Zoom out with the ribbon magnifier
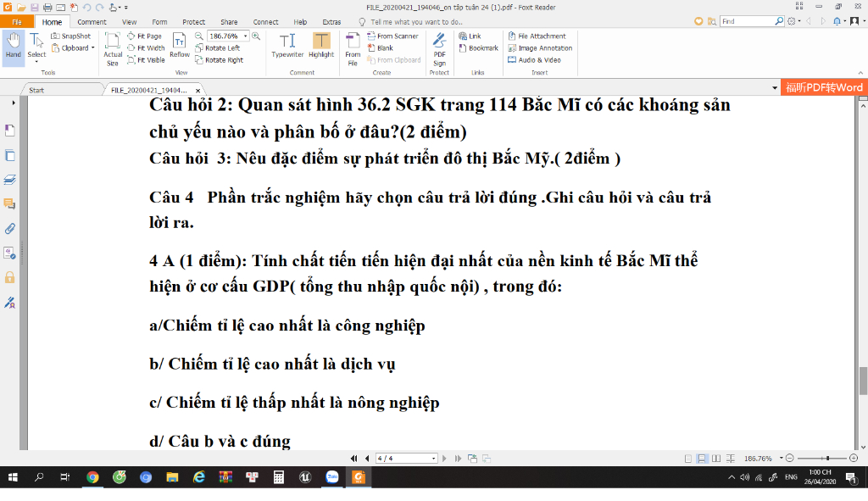Viewport: 868px width, 501px height. (x=198, y=36)
